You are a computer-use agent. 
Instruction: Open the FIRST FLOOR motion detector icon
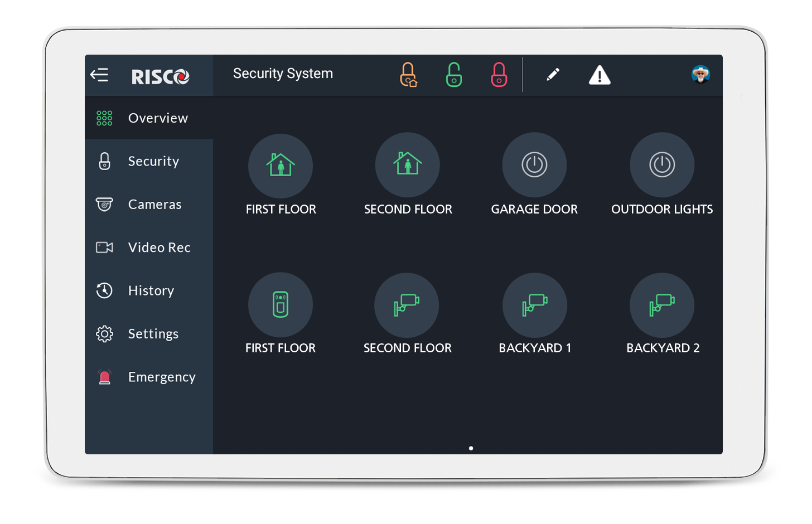pyautogui.click(x=281, y=304)
